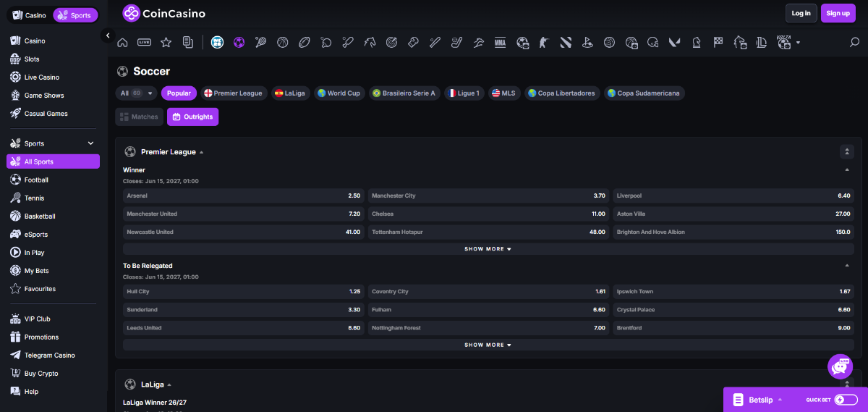Viewport: 868px width, 412px height.
Task: Switch to Casino mode toggle
Action: (x=29, y=15)
